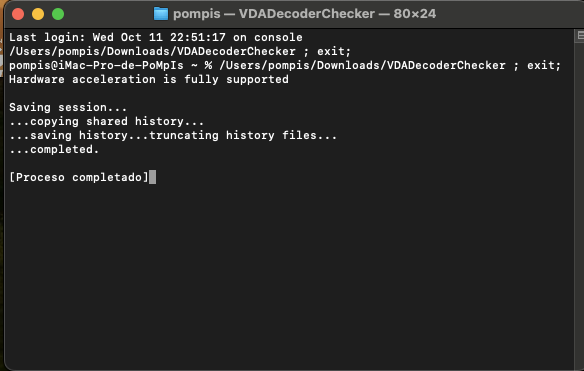The width and height of the screenshot is (584, 371).
Task: Click the empty terminal area below output
Action: [x=291, y=276]
